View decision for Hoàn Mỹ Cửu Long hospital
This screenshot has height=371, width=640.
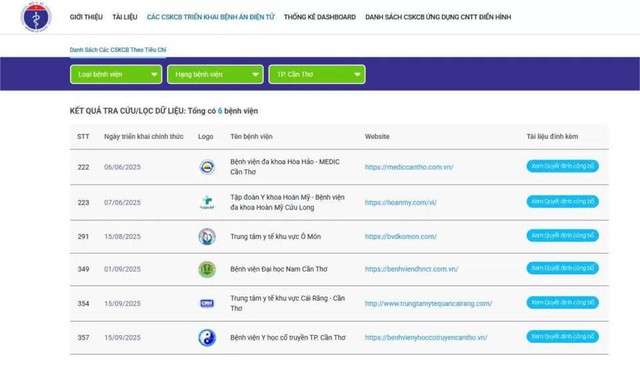point(562,202)
